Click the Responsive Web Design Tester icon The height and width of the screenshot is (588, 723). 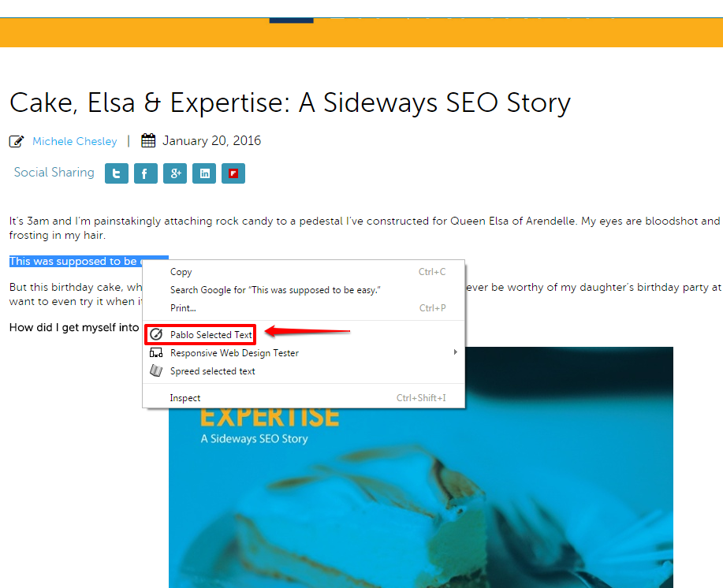[x=156, y=353]
